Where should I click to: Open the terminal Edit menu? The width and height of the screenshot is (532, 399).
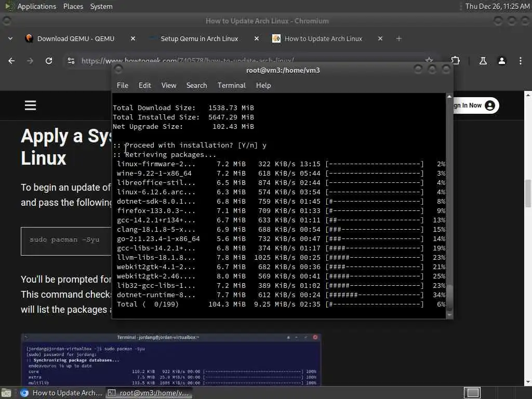(144, 86)
